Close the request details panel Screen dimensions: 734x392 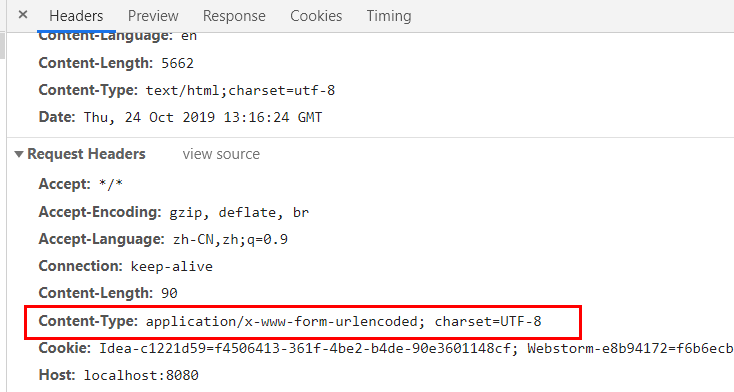pyautogui.click(x=22, y=15)
